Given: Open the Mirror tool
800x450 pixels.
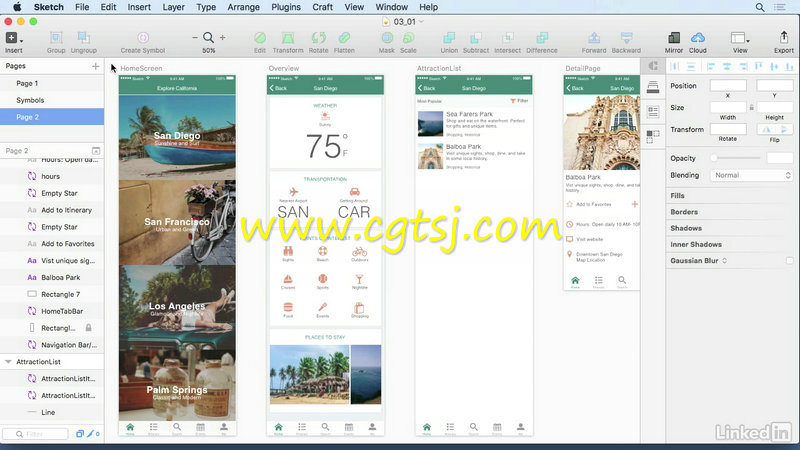Looking at the screenshot, I should pos(673,38).
